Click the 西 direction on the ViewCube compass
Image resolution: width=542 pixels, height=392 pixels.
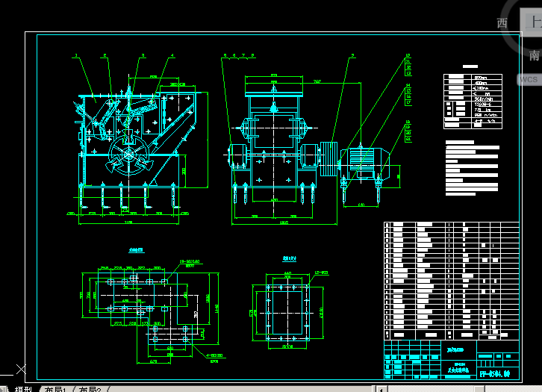tap(502, 23)
